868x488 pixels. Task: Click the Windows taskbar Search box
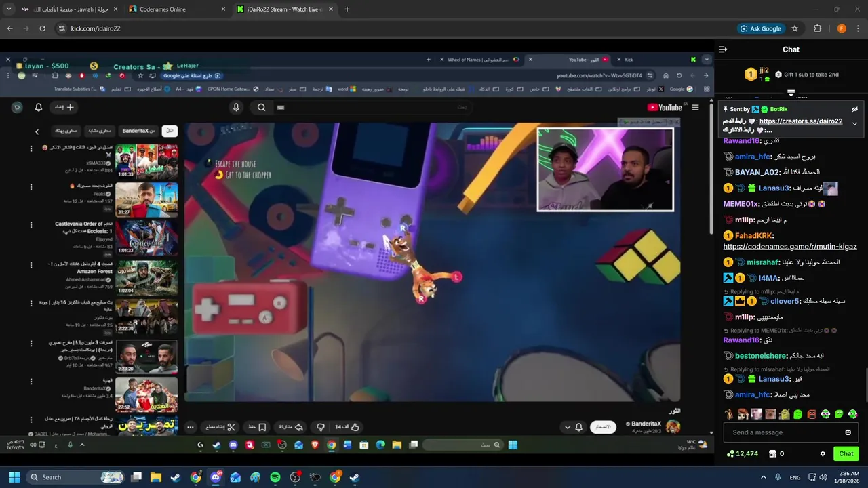pos(76,477)
